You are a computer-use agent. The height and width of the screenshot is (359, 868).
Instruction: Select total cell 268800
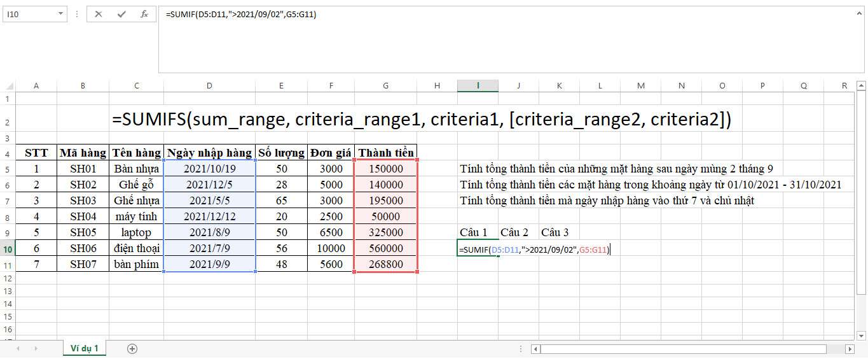click(x=386, y=264)
